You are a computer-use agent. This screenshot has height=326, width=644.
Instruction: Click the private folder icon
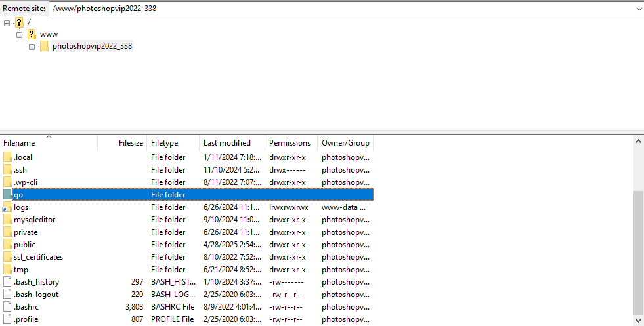pyautogui.click(x=7, y=232)
